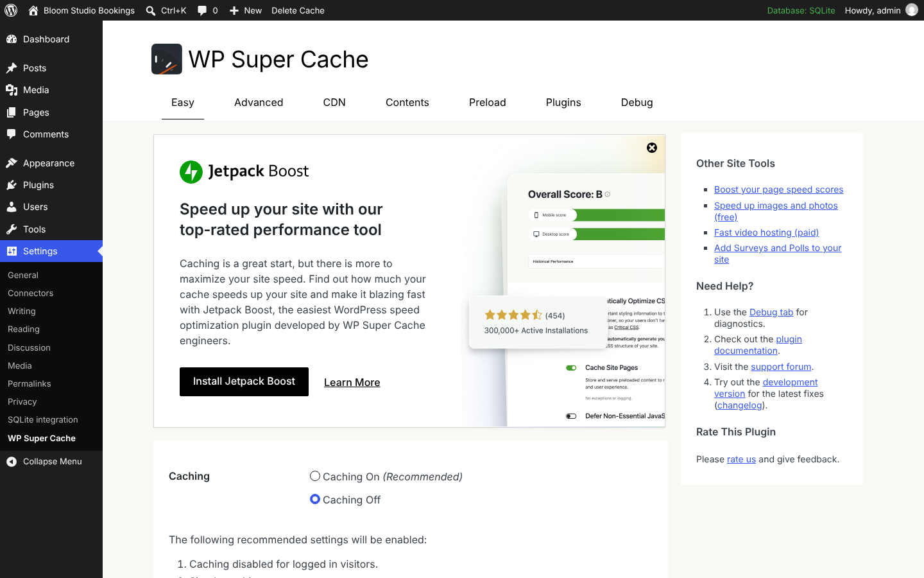
Task: Open Add Surveys and Polls link
Action: [x=778, y=254]
